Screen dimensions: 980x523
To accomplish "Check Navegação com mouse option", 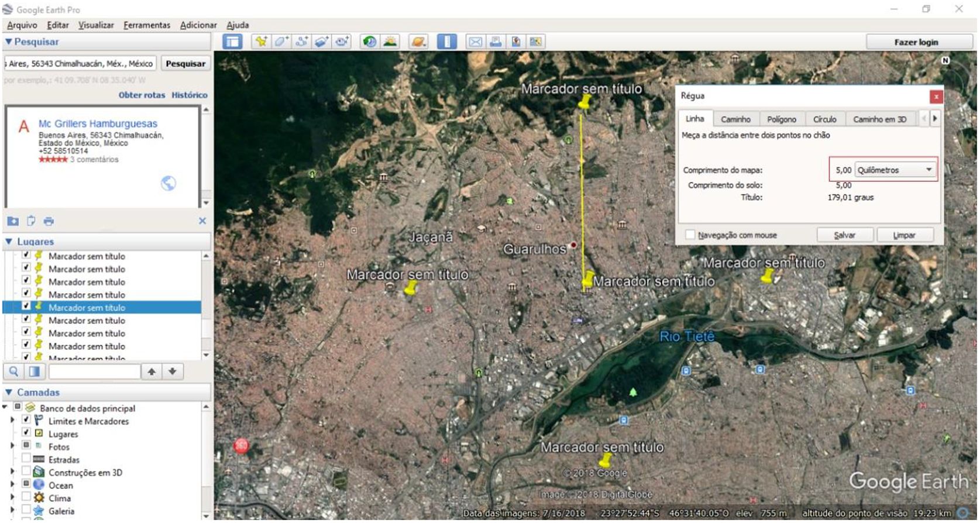I will point(690,235).
